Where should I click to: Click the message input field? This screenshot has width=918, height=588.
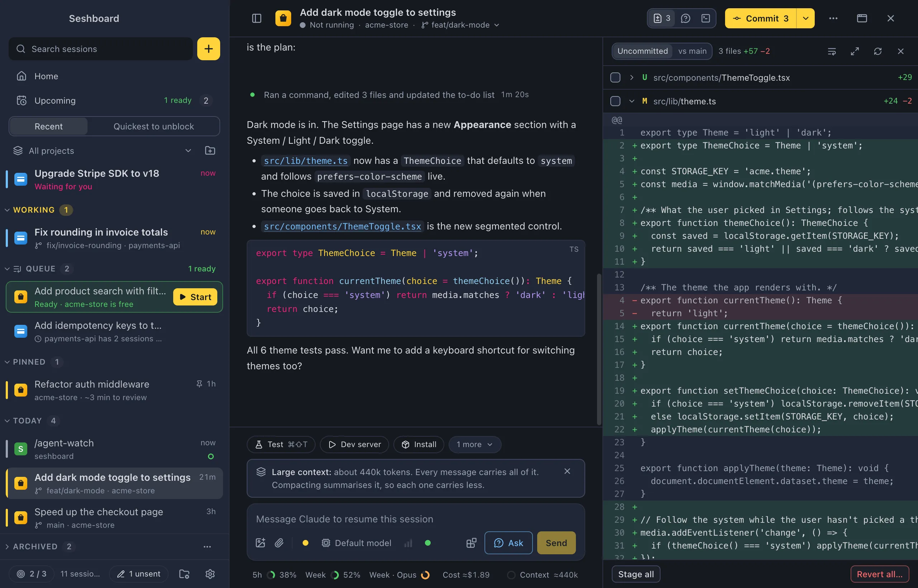click(x=416, y=519)
